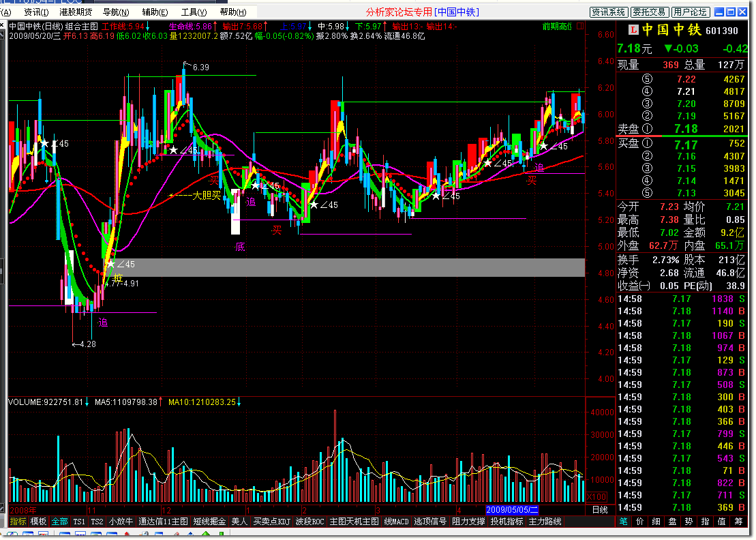The height and width of the screenshot is (540, 756).
Task: Click the 最高 value 7.38
Action: click(669, 220)
